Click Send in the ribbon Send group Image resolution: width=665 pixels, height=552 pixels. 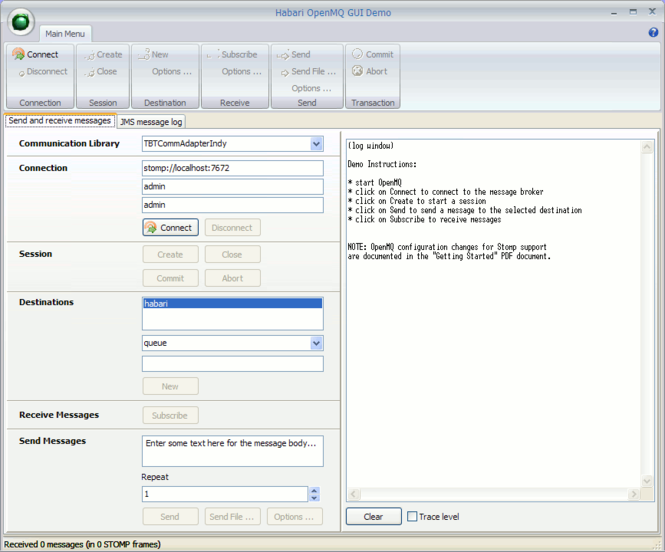[293, 55]
